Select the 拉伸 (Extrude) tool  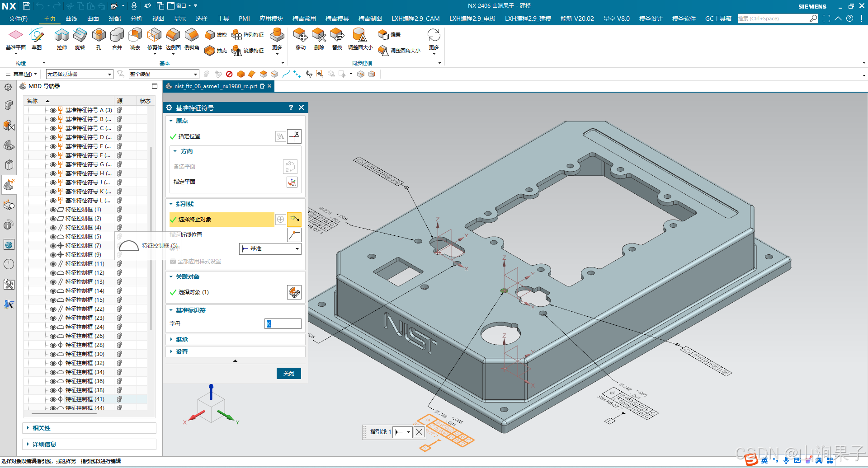[x=61, y=39]
